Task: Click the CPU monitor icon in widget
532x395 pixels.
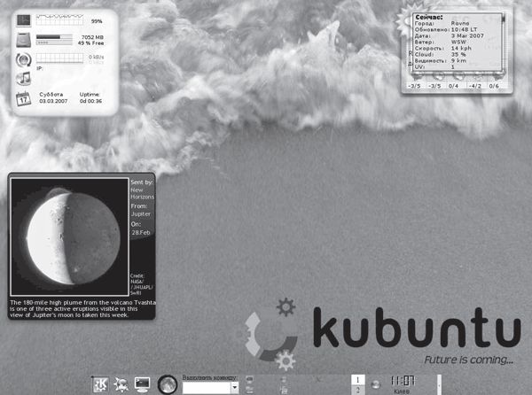Action: (24, 19)
